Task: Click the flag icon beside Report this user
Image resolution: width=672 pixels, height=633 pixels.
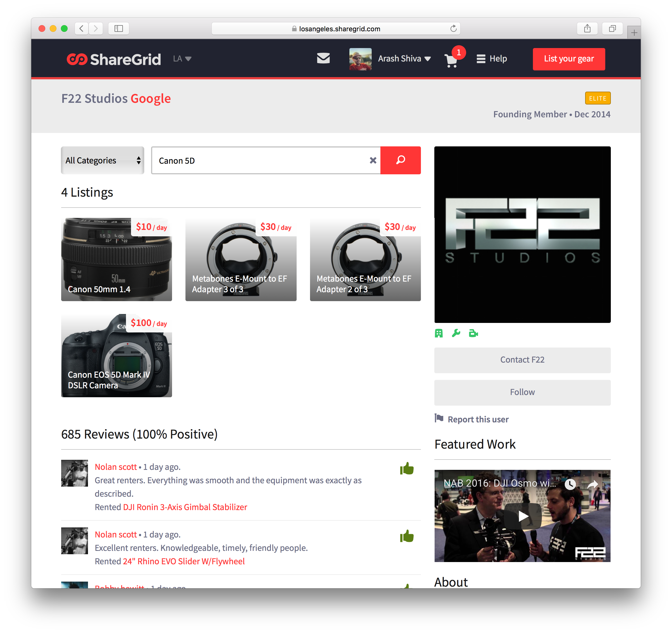Action: 439,418
